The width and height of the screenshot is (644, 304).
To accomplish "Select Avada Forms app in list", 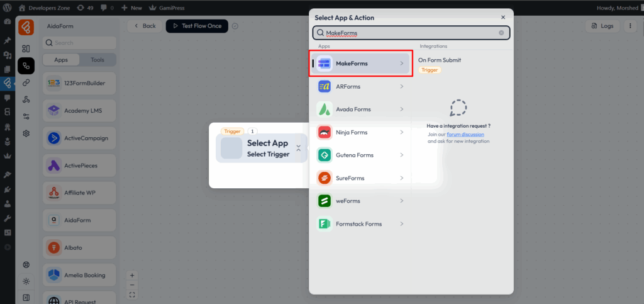I will [360, 110].
